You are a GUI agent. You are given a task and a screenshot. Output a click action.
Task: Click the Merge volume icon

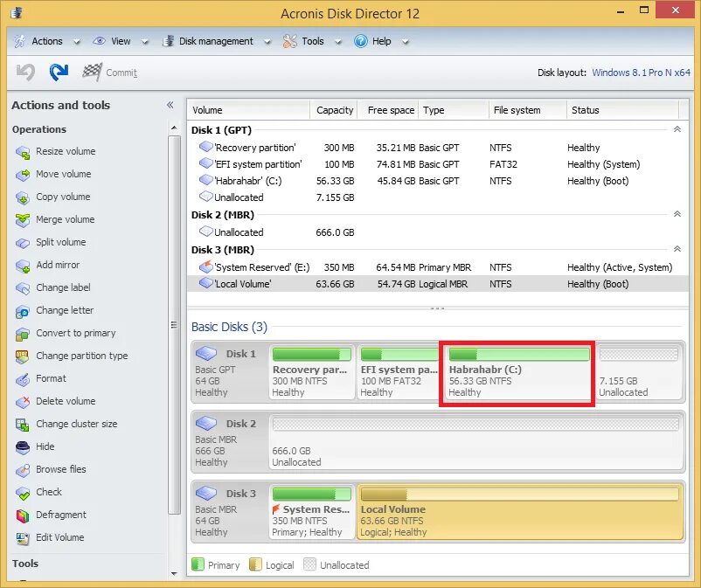(23, 220)
